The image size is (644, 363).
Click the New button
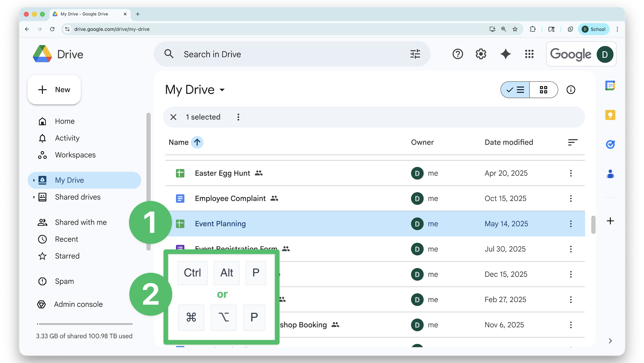click(x=54, y=89)
